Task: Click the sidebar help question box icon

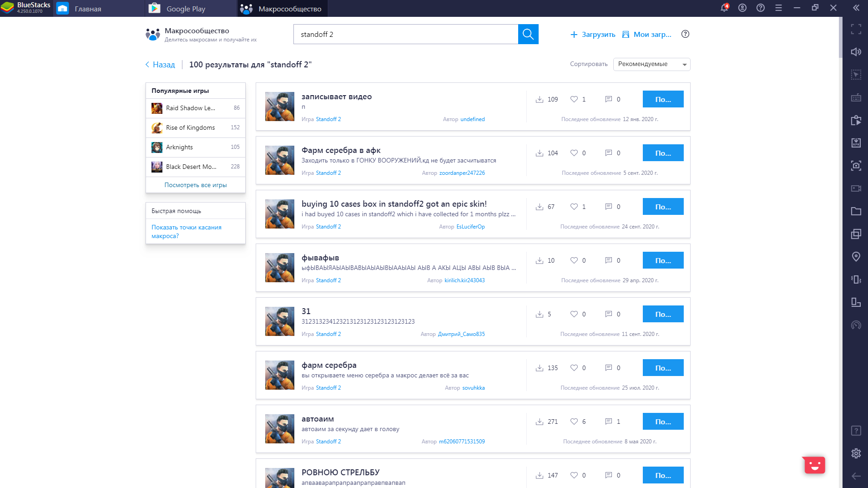Action: [x=856, y=431]
